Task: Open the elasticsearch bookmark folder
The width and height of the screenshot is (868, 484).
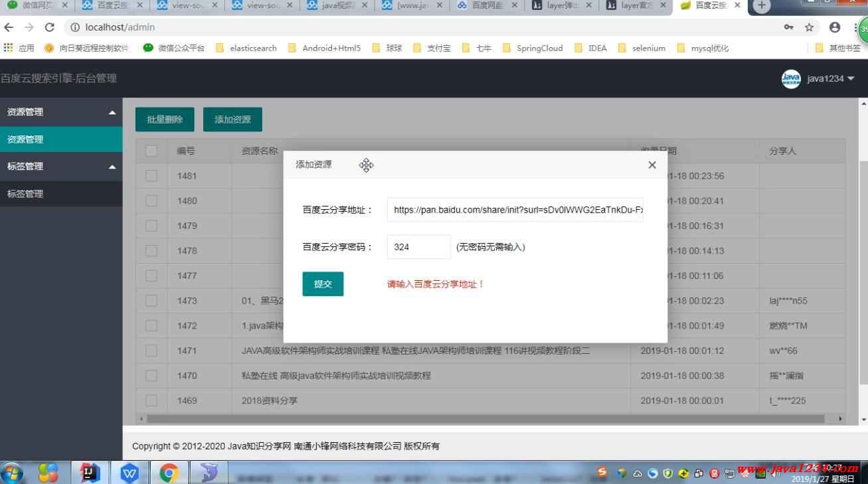Action: [x=246, y=48]
